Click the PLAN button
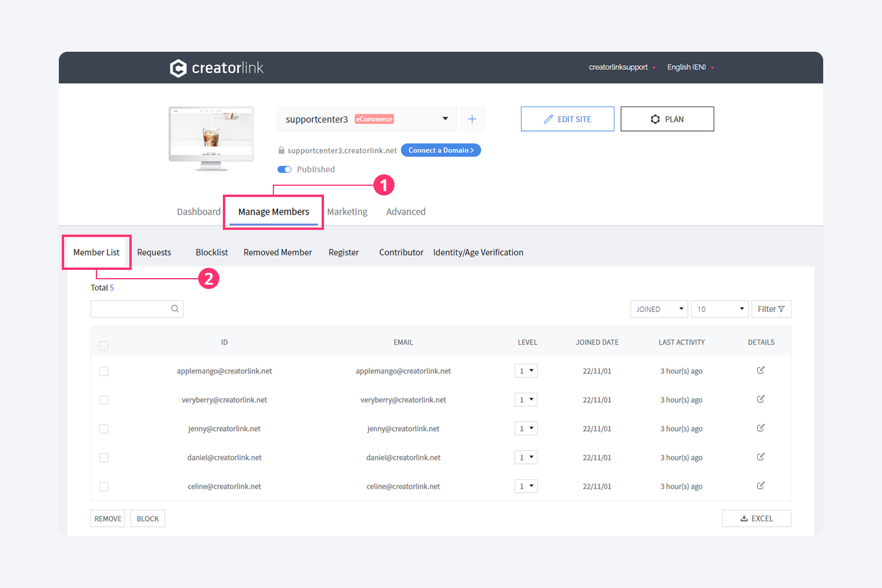Image resolution: width=882 pixels, height=588 pixels. [667, 119]
